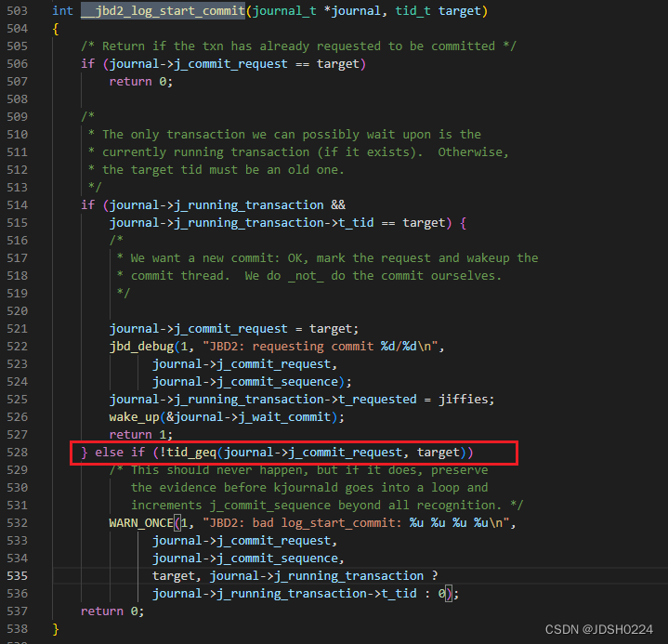Screen dimensions: 668x644
Task: Click line number 516 in the gutter
Action: click(17, 241)
